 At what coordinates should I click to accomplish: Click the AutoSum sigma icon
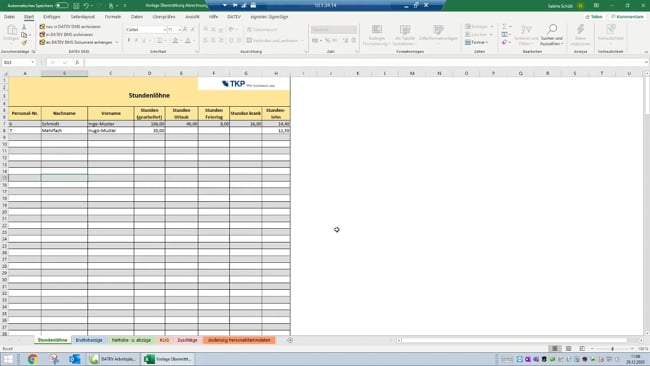pyautogui.click(x=504, y=27)
